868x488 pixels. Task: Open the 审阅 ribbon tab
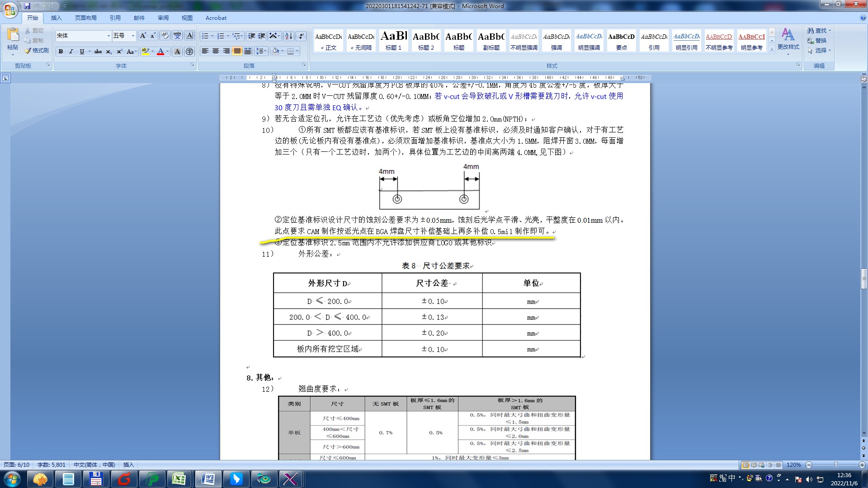click(163, 18)
